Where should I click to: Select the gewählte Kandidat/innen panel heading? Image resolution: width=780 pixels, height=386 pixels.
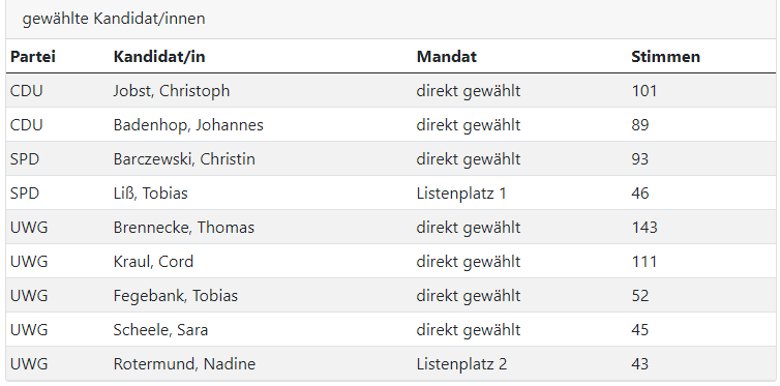pos(114,19)
